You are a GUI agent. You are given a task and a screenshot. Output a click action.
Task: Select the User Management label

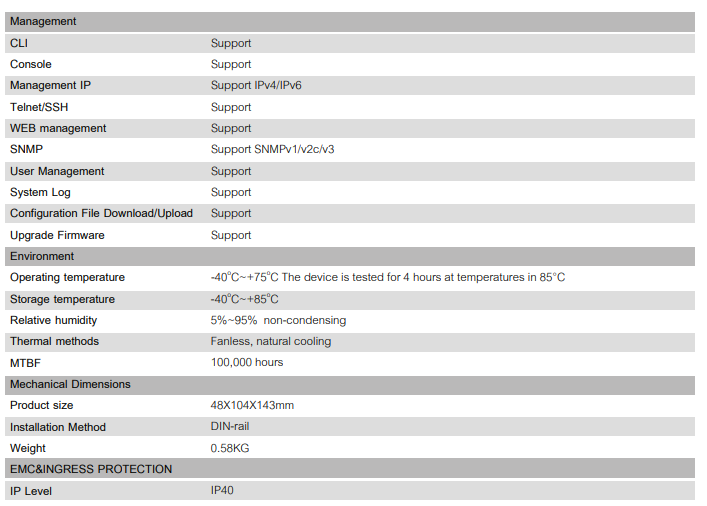pyautogui.click(x=57, y=171)
